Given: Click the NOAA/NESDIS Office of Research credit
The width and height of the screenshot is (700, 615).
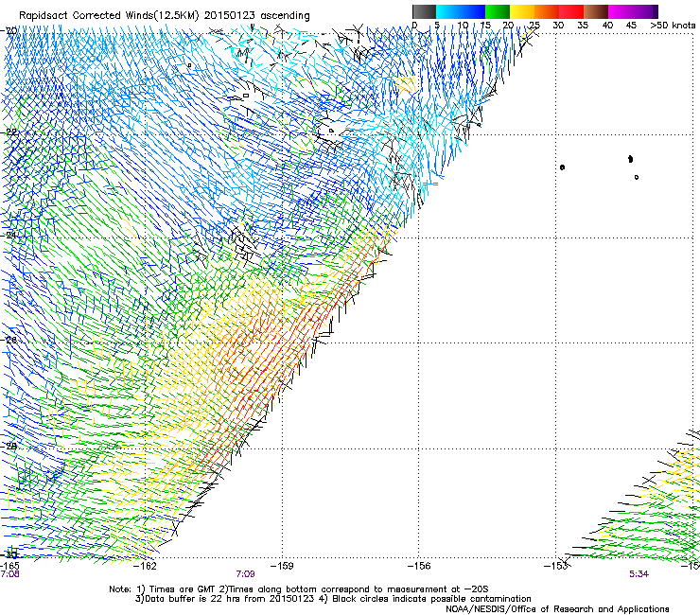Looking at the screenshot, I should click(x=557, y=609).
